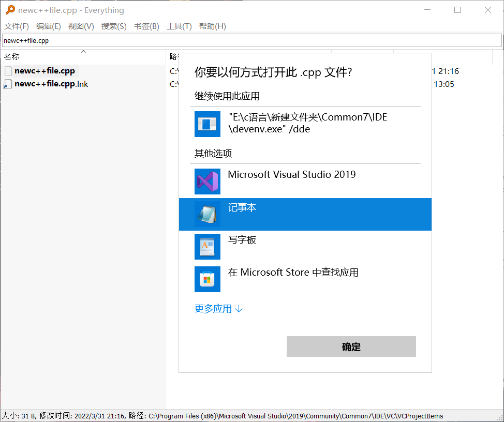The width and height of the screenshot is (504, 422).
Task: Open the 工具(T) menu
Action: [x=179, y=26]
